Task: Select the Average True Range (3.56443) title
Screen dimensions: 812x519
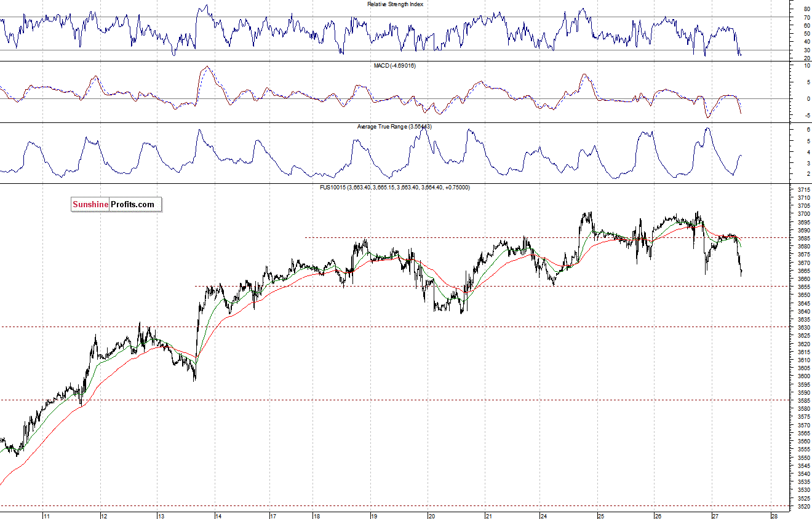Action: [x=395, y=127]
